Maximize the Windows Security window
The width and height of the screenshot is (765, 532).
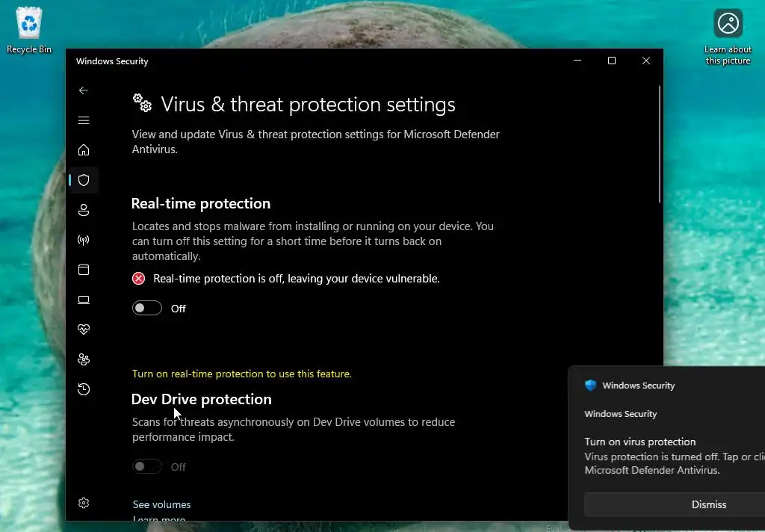tap(612, 61)
